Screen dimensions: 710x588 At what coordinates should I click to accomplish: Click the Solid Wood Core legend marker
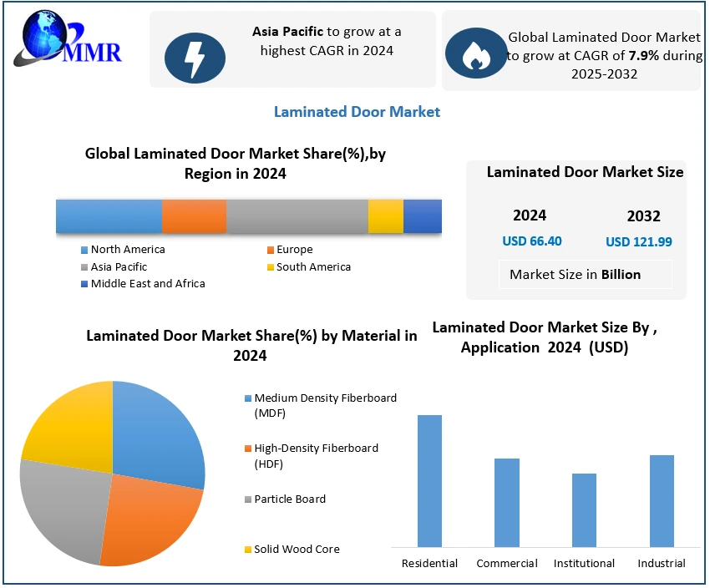coord(248,550)
